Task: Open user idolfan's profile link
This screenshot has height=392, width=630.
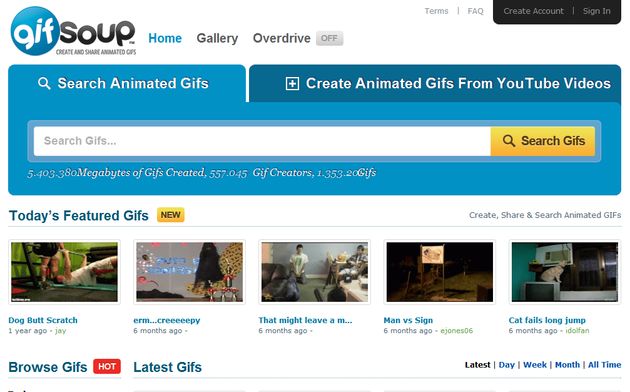Action: tap(577, 331)
